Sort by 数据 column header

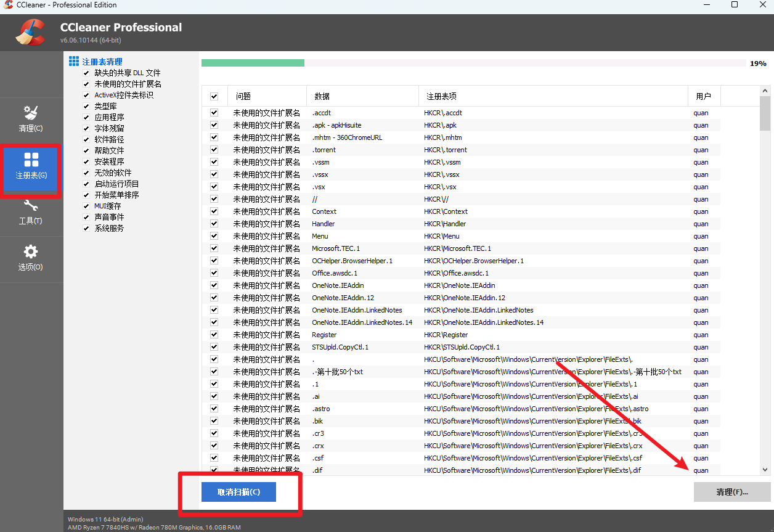pyautogui.click(x=362, y=96)
